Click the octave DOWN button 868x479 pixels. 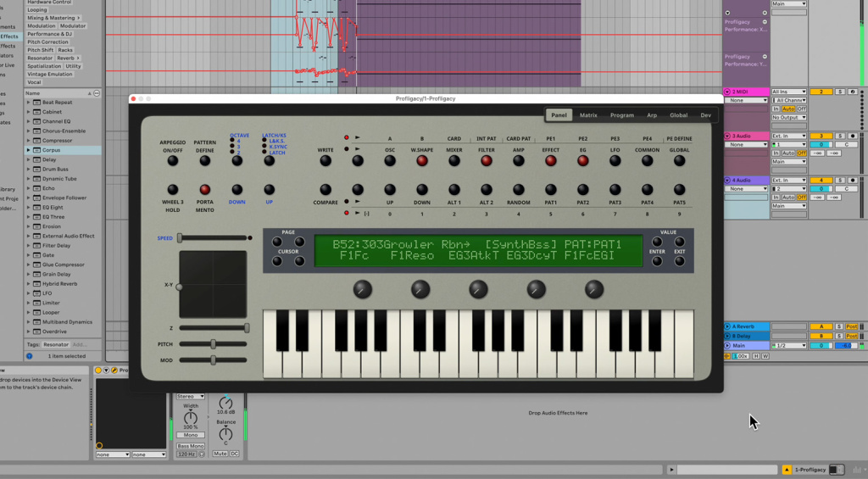pyautogui.click(x=237, y=189)
